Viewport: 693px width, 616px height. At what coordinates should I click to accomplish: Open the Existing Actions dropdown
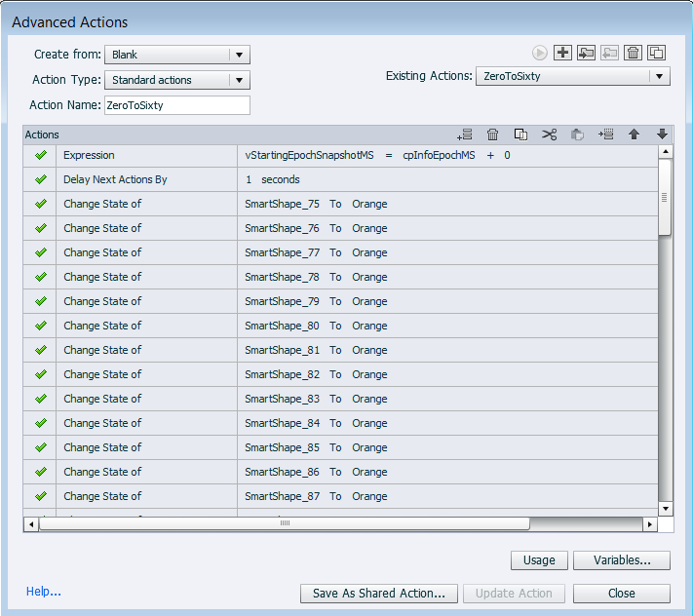point(572,76)
